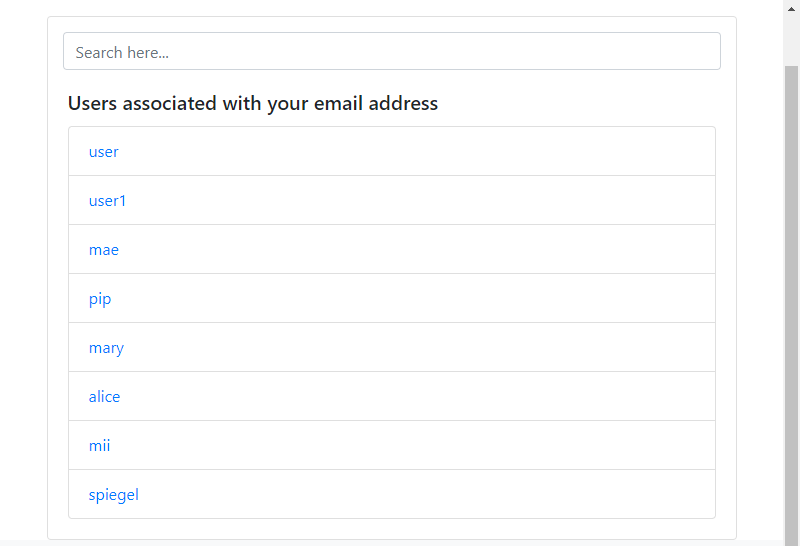
Task: Click the search input field
Action: tap(391, 52)
